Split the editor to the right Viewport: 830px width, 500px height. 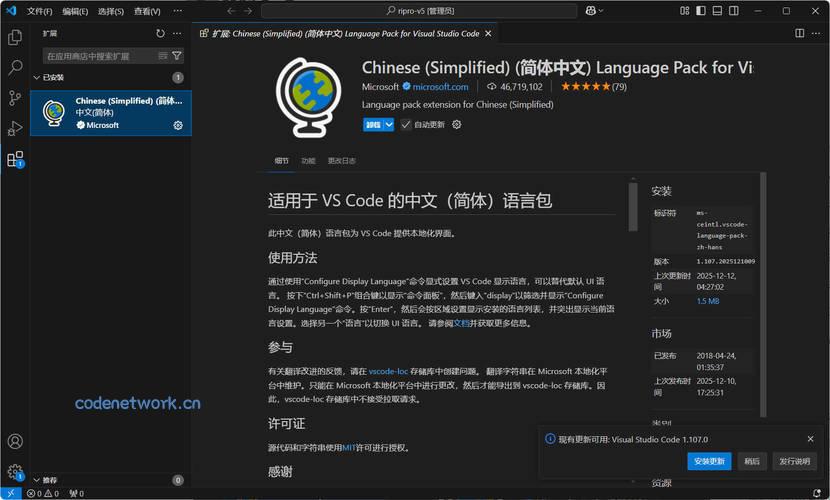(x=800, y=33)
